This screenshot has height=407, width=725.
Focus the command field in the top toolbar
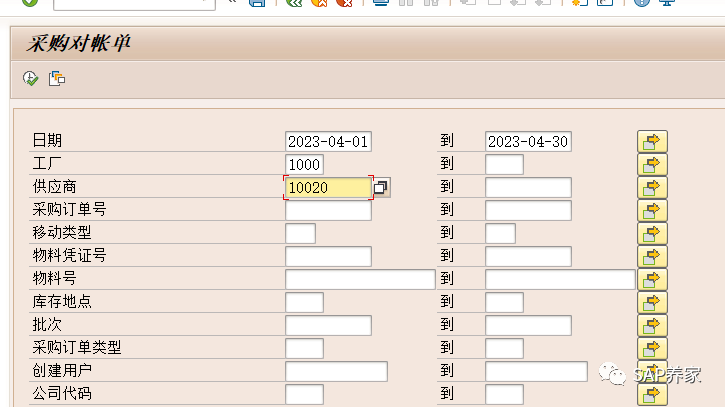pos(134,4)
